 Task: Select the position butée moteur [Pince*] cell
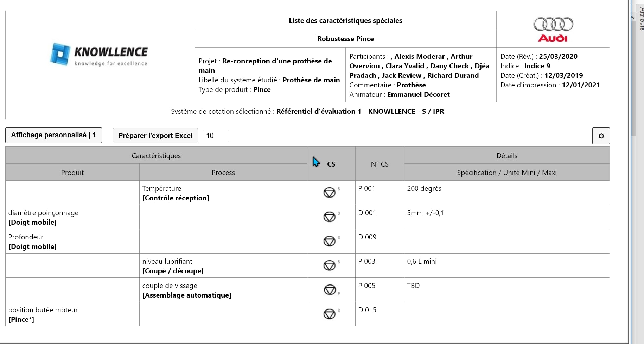coord(72,314)
